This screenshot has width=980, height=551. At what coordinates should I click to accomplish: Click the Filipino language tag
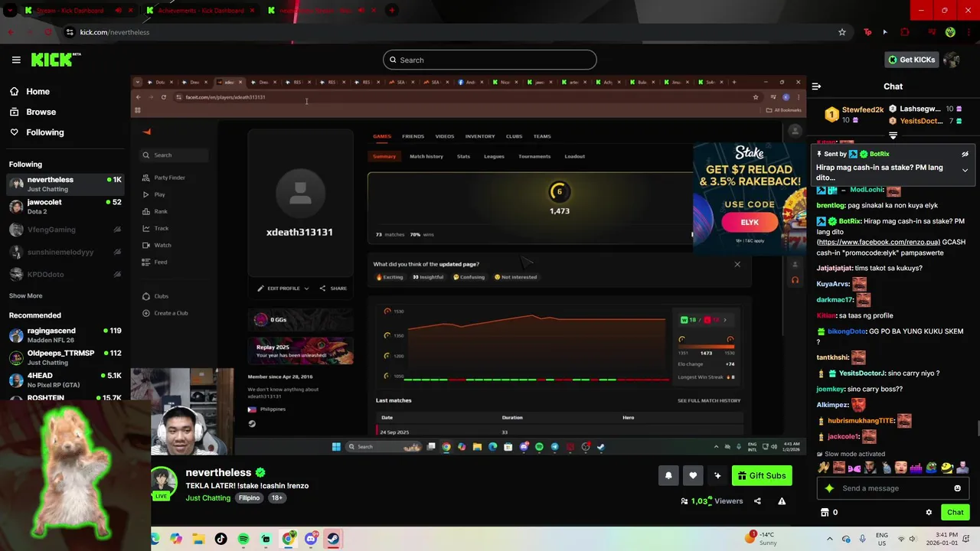[x=249, y=497]
